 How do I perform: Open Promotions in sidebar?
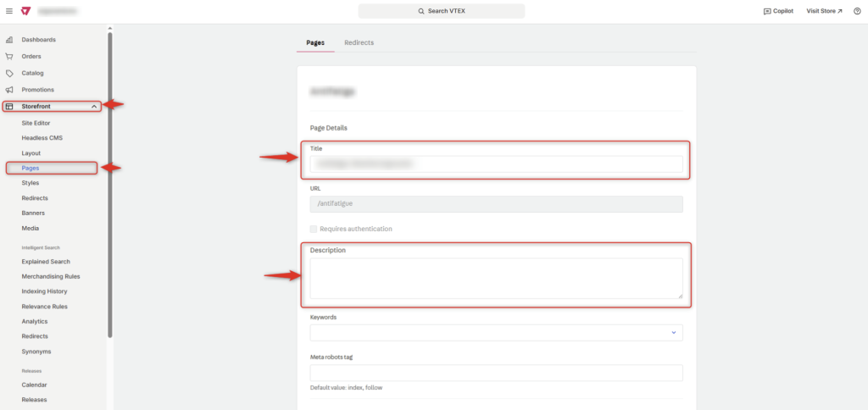pyautogui.click(x=37, y=90)
